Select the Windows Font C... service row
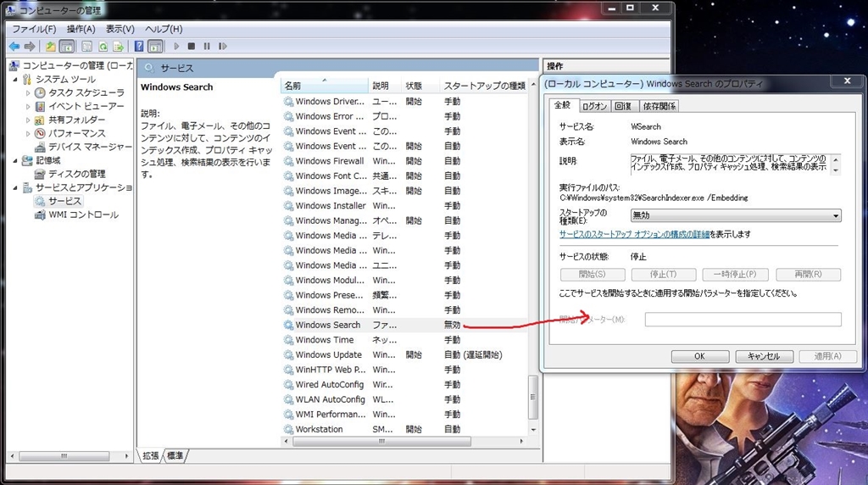868x485 pixels. (404, 176)
